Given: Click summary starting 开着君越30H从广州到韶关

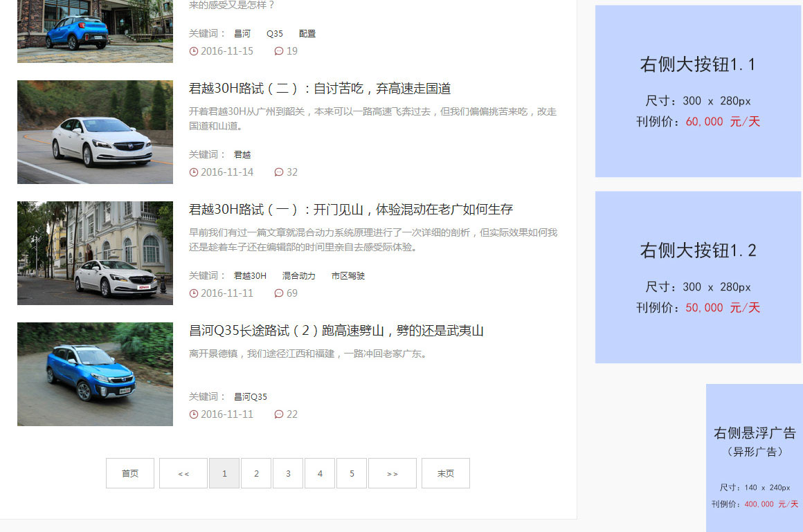Looking at the screenshot, I should click(373, 119).
